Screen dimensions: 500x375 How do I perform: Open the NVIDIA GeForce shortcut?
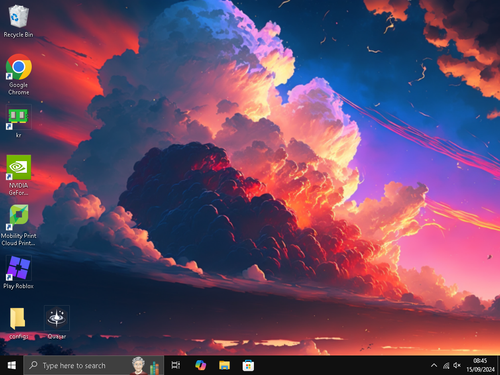pyautogui.click(x=18, y=175)
